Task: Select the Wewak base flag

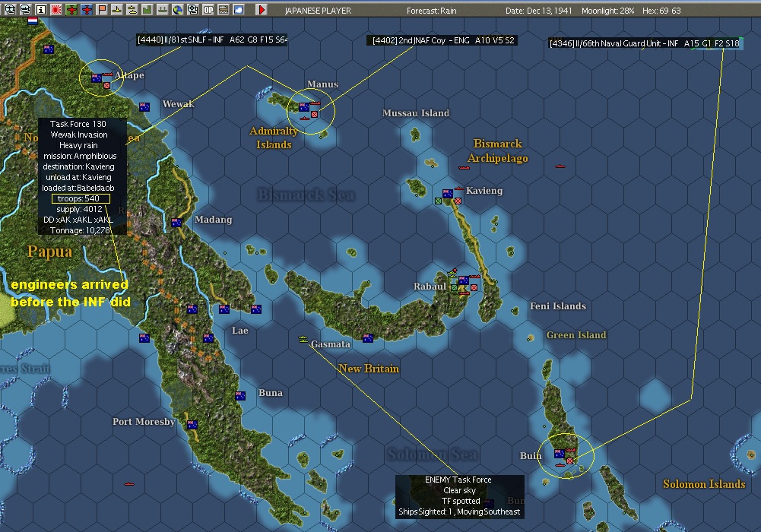Action: pyautogui.click(x=144, y=106)
